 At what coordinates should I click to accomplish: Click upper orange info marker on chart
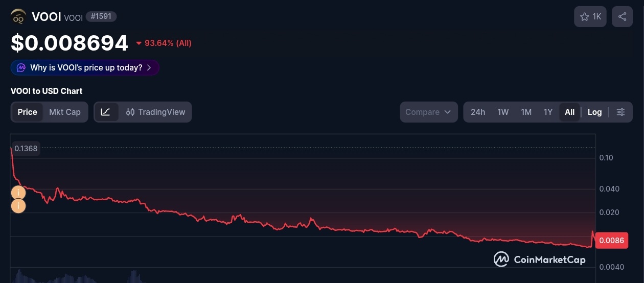pyautogui.click(x=18, y=193)
